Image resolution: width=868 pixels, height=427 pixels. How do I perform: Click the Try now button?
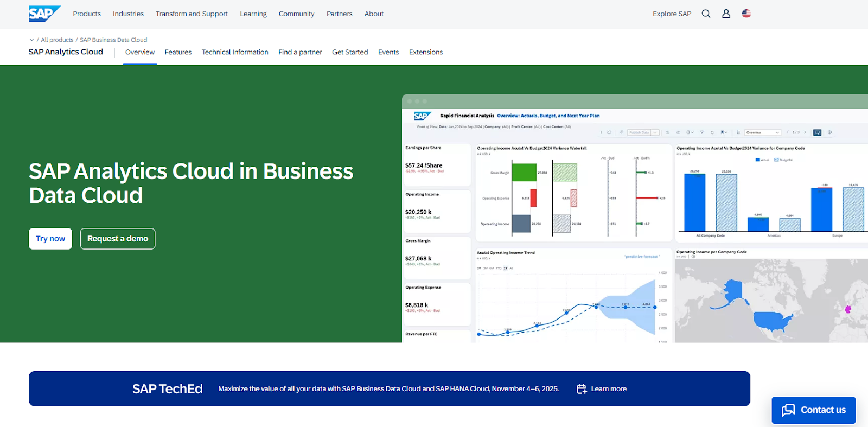pyautogui.click(x=50, y=239)
